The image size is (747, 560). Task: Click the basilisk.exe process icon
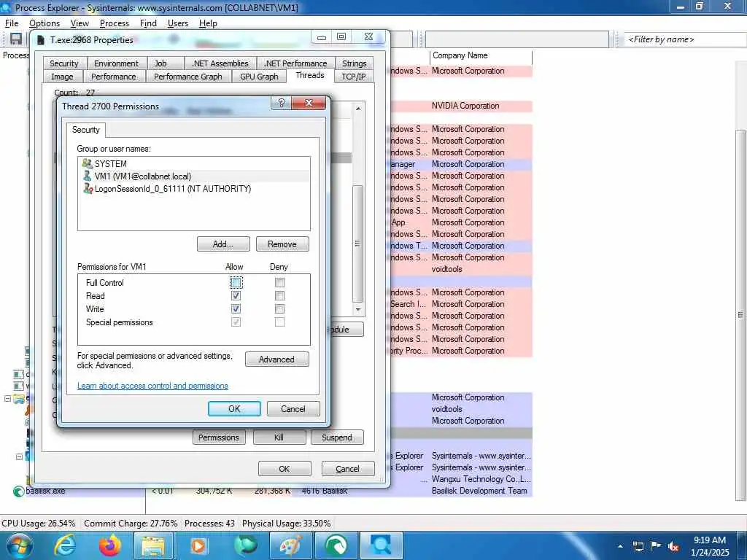point(18,491)
